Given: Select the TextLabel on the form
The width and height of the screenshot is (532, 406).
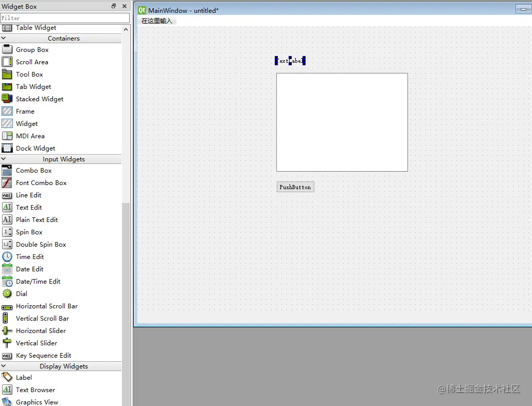Looking at the screenshot, I should coord(290,61).
